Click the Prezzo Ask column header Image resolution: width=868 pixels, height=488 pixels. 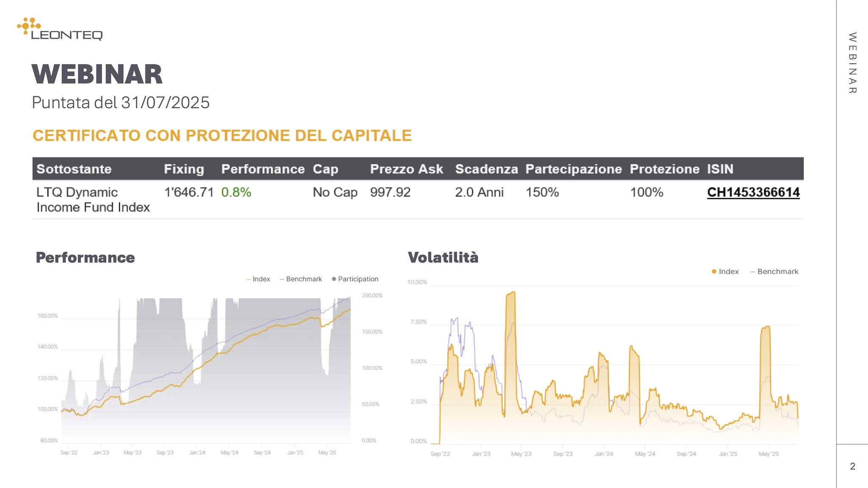[x=406, y=169]
